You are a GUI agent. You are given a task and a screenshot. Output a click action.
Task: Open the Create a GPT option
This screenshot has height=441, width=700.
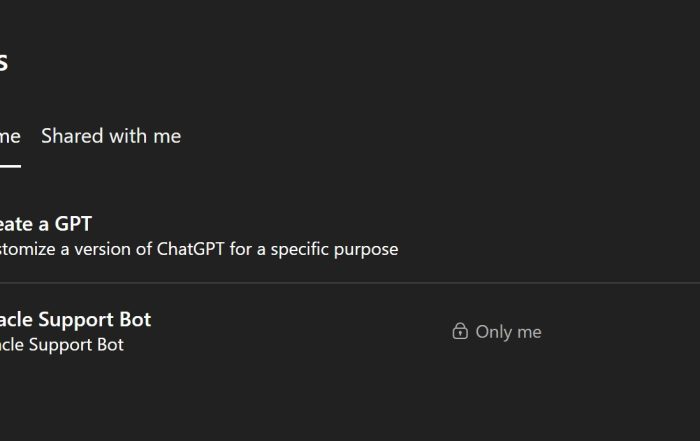pyautogui.click(x=46, y=223)
